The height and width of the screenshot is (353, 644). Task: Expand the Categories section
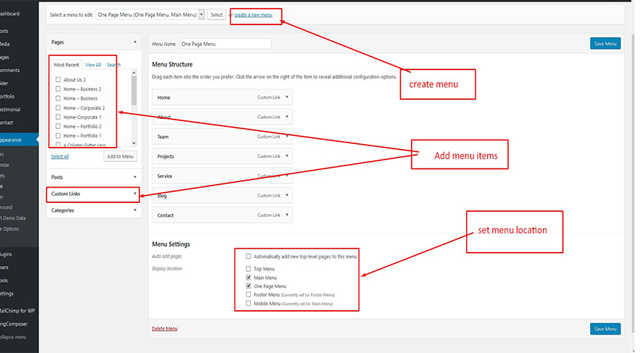(x=135, y=210)
